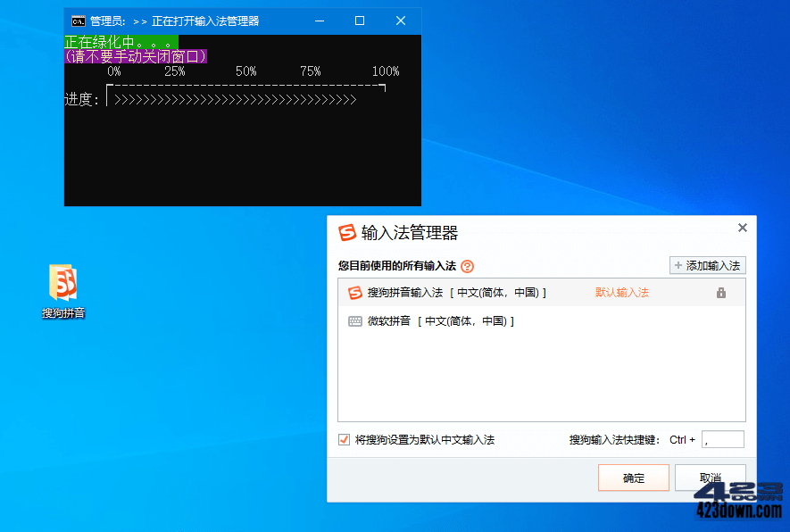Viewport: 790px width, 532px height.
Task: Click the 添加输入法 button
Action: (708, 264)
